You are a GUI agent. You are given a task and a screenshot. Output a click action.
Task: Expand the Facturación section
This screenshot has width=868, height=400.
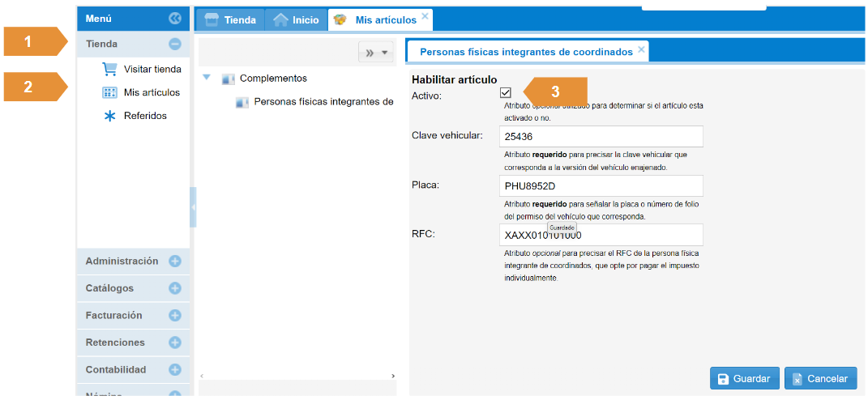tap(175, 316)
